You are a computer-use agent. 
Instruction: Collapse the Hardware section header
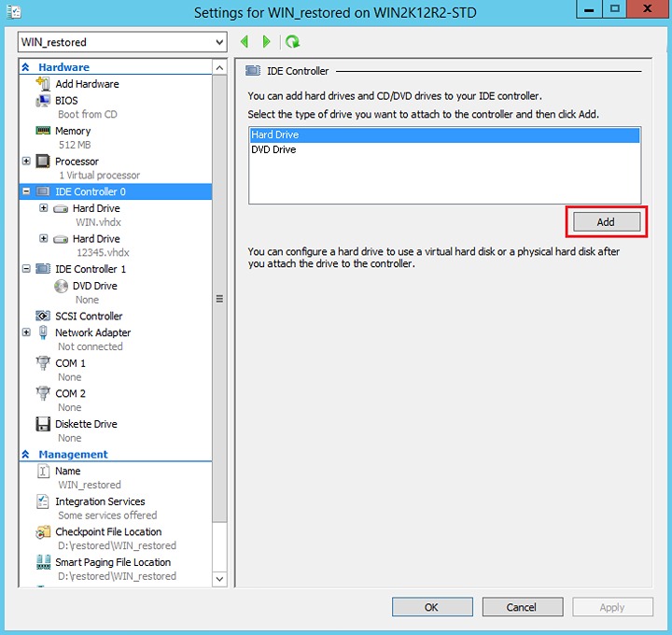tap(26, 67)
